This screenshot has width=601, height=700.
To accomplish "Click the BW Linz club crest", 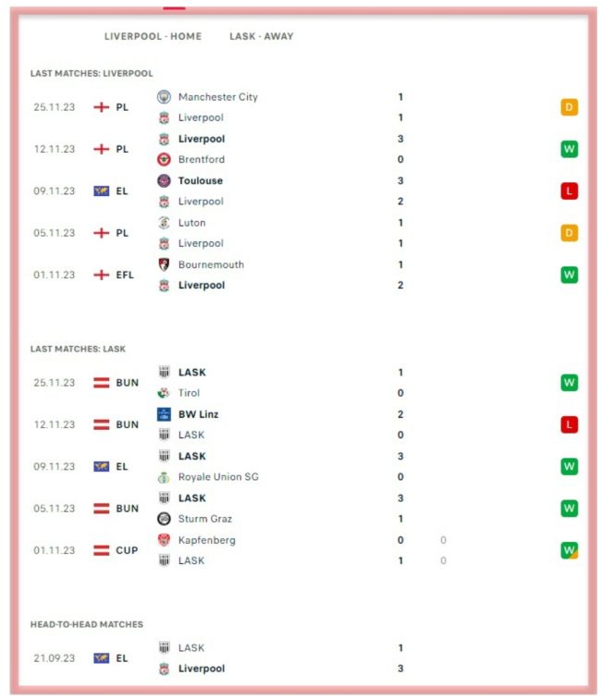I will 164,414.
